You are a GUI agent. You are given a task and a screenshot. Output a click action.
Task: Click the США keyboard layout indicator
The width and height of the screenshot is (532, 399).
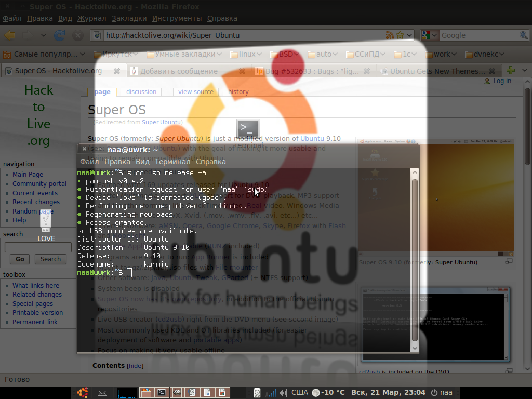pos(300,393)
